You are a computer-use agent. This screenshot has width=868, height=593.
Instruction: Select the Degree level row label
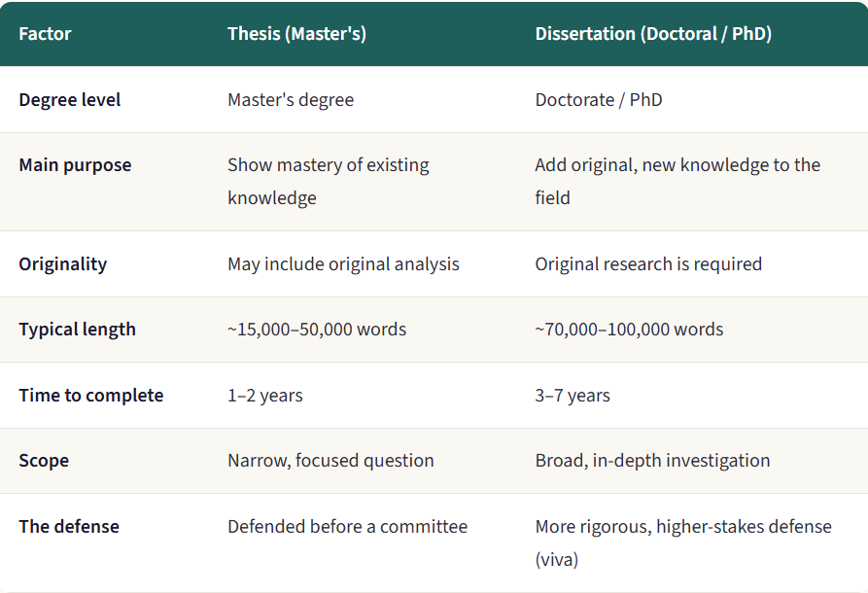(69, 100)
